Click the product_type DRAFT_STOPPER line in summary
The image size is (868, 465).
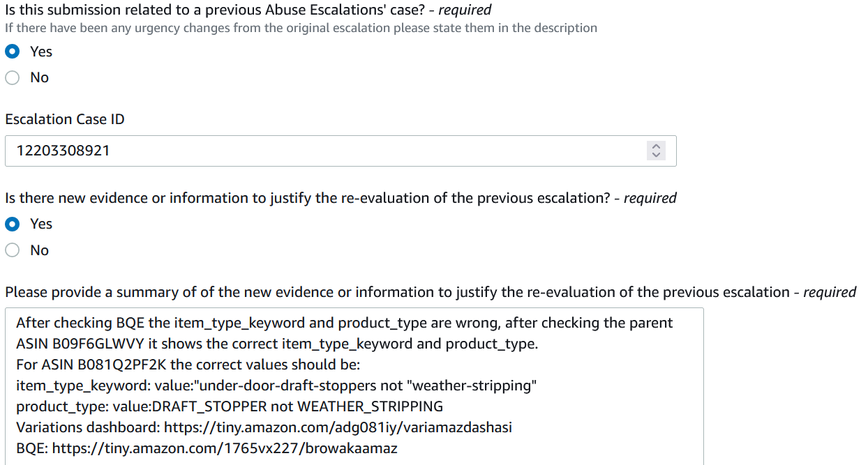230,406
